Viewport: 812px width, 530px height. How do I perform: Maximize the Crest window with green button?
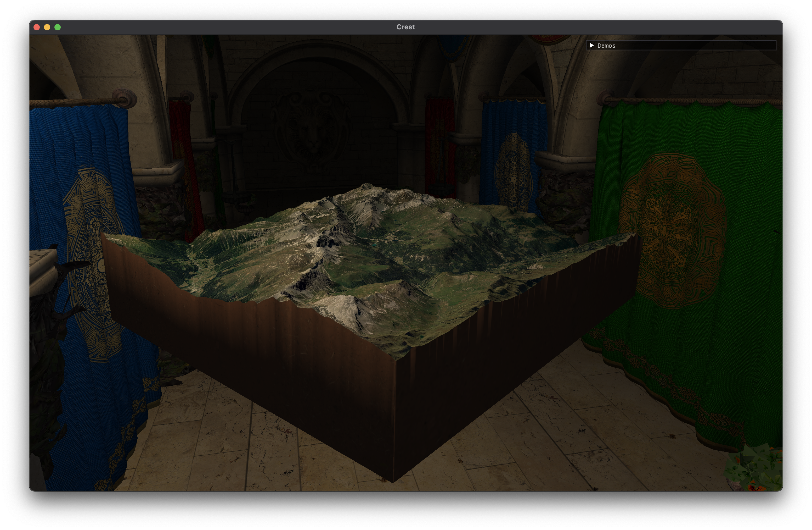click(58, 27)
